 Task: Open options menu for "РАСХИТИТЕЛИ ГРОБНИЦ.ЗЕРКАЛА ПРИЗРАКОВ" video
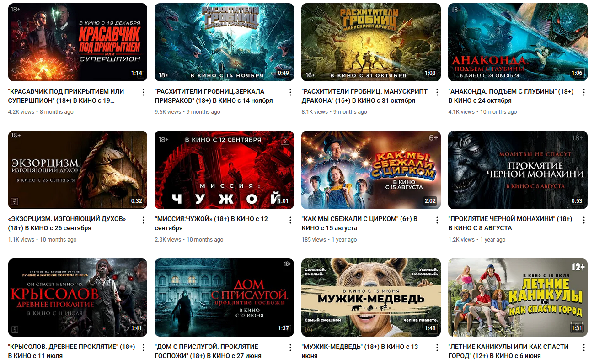coord(290,92)
